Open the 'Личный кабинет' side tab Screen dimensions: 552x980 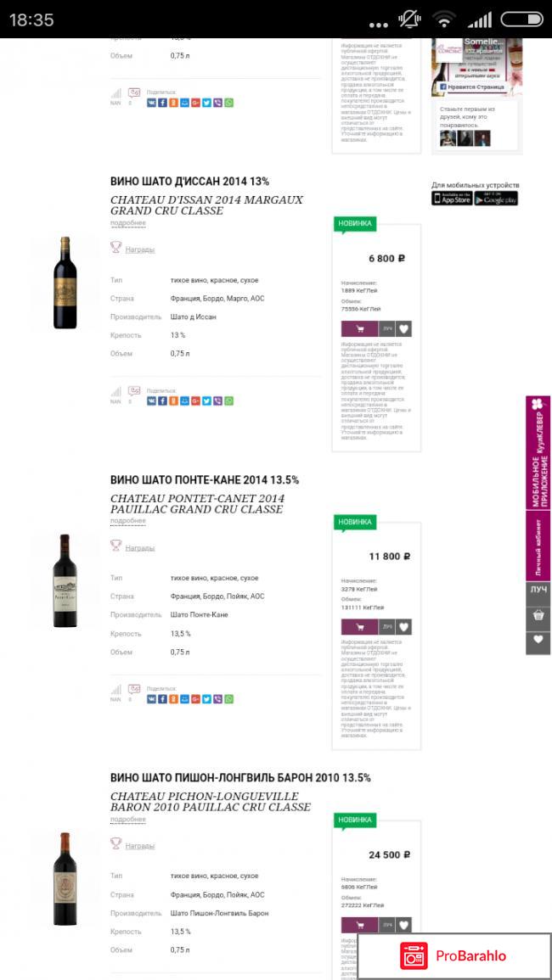click(x=538, y=544)
